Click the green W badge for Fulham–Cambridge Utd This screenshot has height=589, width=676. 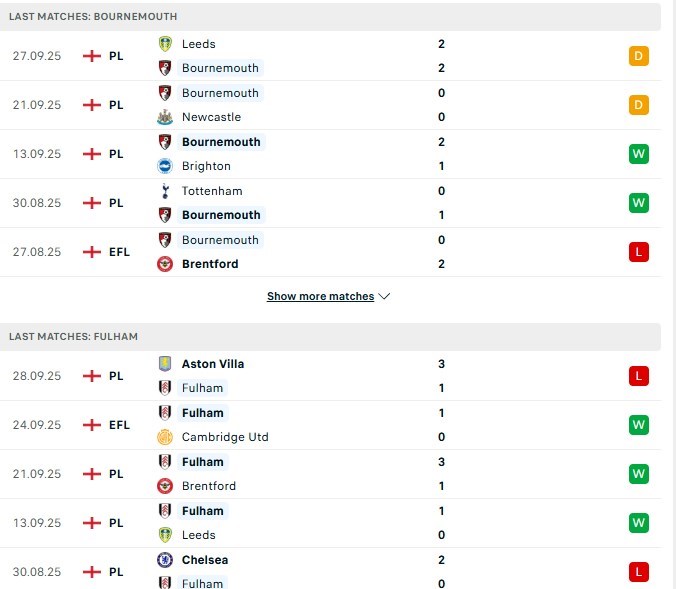[639, 425]
